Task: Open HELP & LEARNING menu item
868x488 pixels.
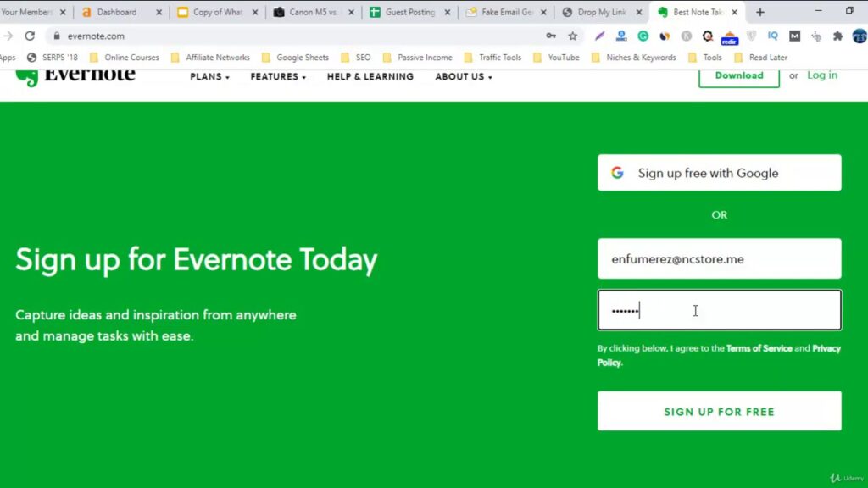Action: [370, 77]
